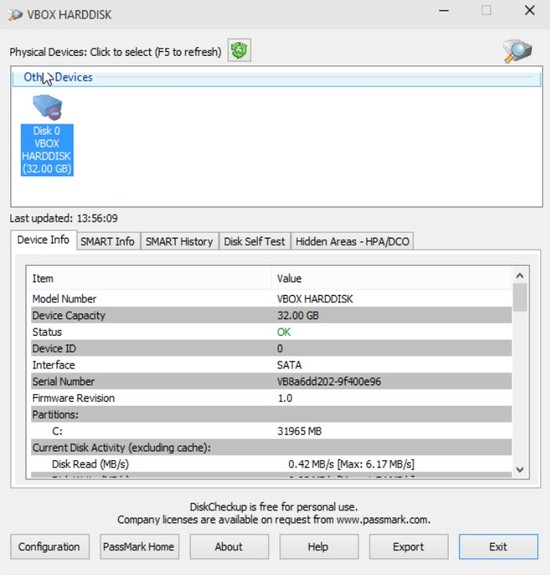This screenshot has height=575, width=550.
Task: Select the Device Capacity row
Action: [x=271, y=315]
